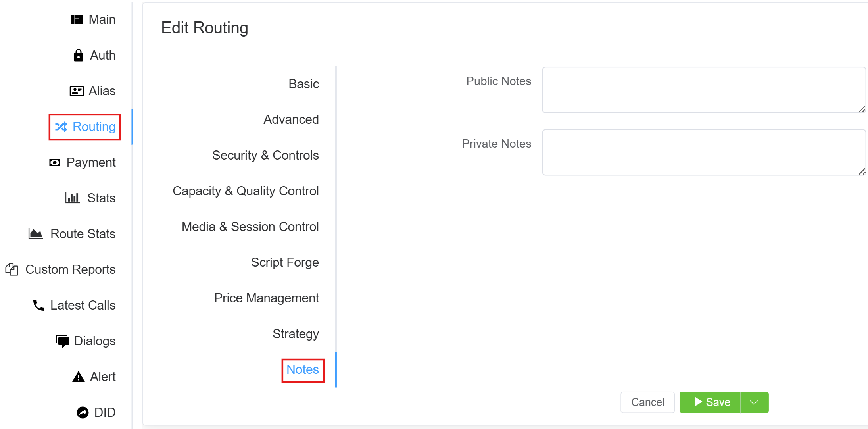Click into the Public Notes text area
Viewport: 868px width, 429px height.
point(703,90)
